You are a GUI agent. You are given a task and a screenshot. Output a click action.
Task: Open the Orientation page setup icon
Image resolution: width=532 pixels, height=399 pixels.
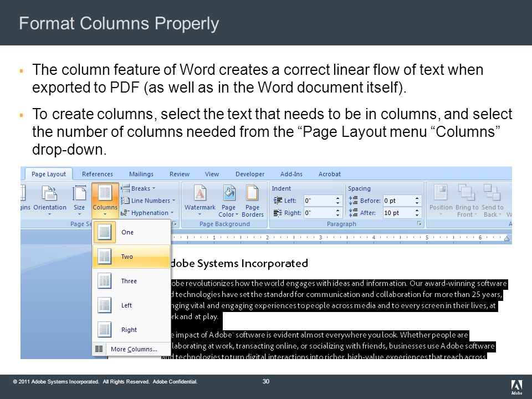49,193
